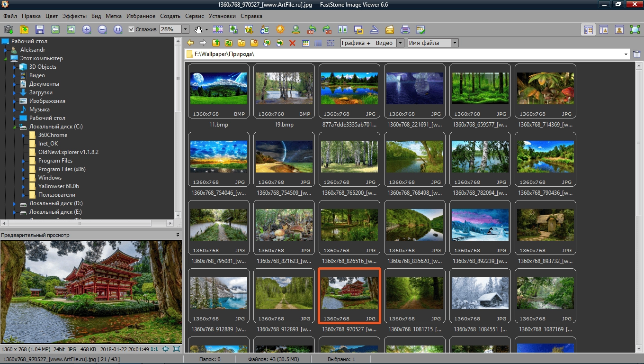Open settings checklist icon

pos(421,29)
